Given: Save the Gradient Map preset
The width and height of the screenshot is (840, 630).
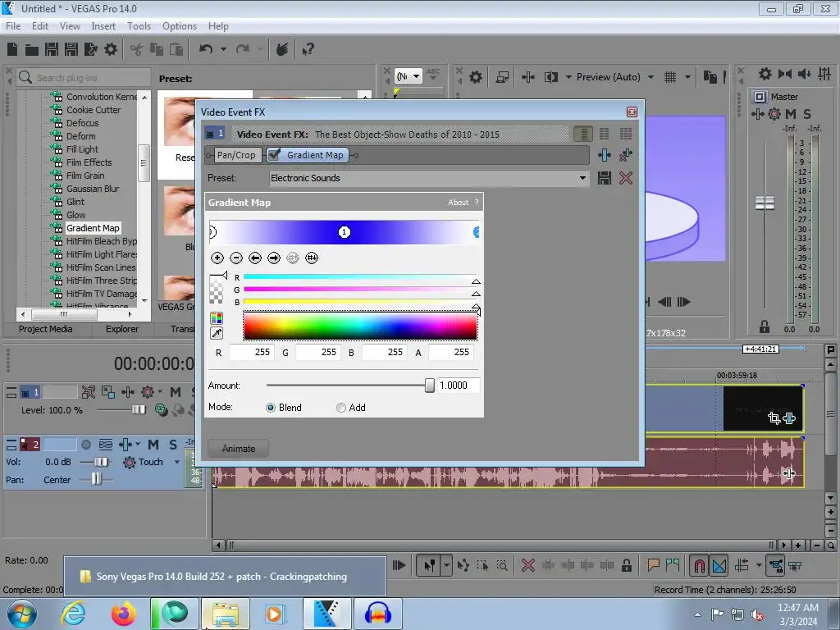Looking at the screenshot, I should (605, 178).
